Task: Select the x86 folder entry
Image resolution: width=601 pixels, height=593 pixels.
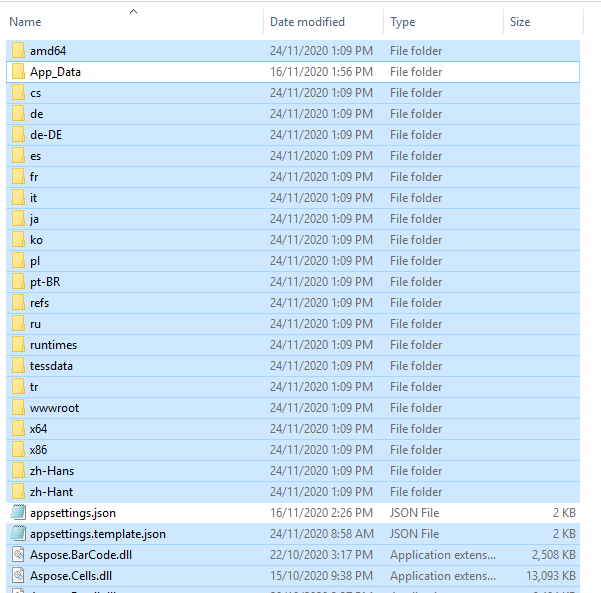Action: pyautogui.click(x=38, y=450)
